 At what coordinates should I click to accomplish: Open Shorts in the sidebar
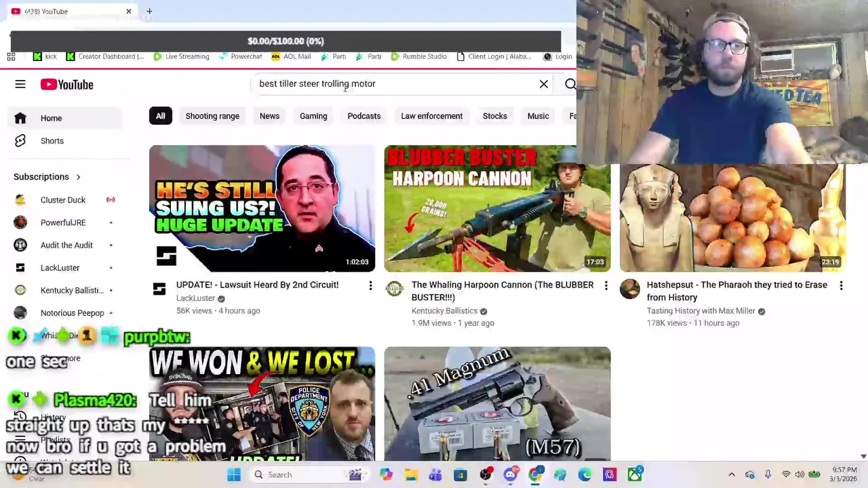66,141
